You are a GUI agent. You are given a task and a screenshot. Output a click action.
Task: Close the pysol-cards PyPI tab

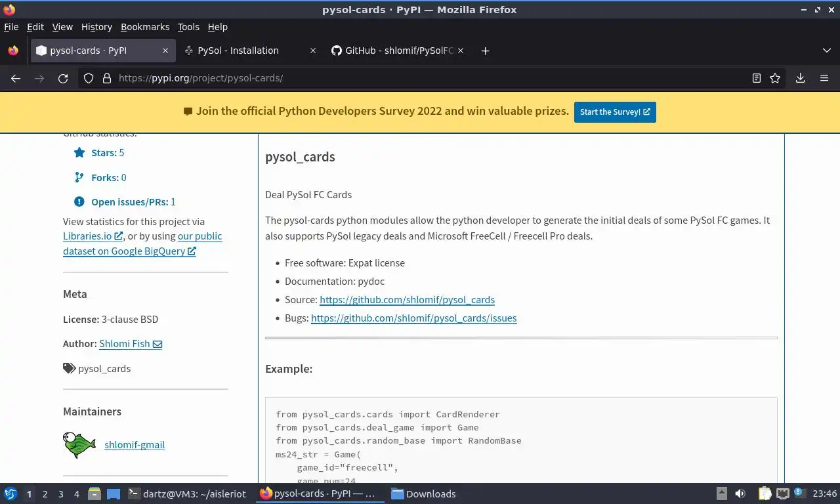[165, 51]
